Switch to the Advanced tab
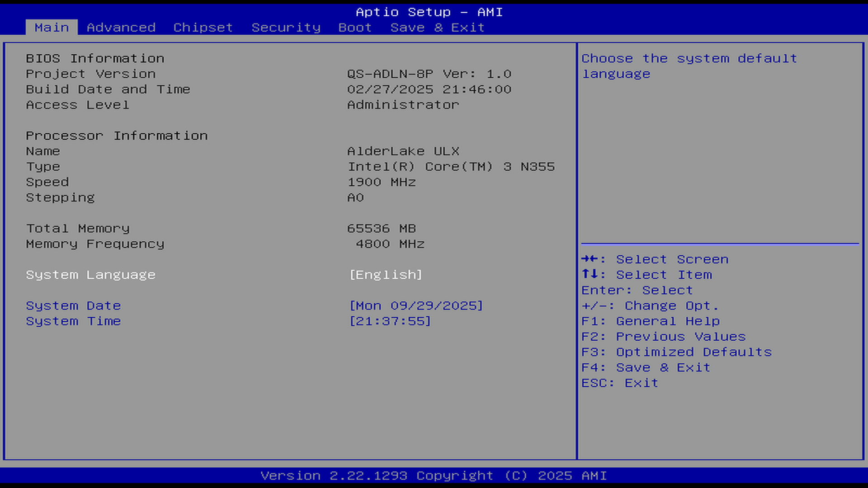 click(121, 28)
